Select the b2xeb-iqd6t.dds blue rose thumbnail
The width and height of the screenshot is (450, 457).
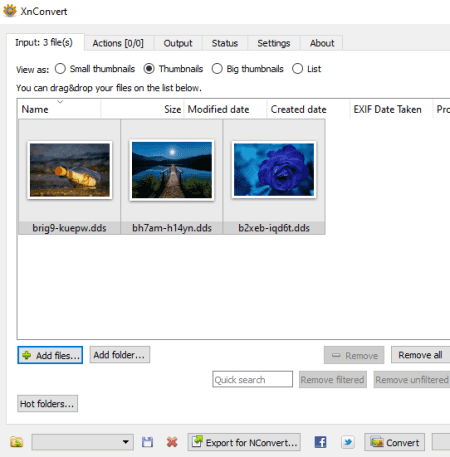(x=274, y=169)
